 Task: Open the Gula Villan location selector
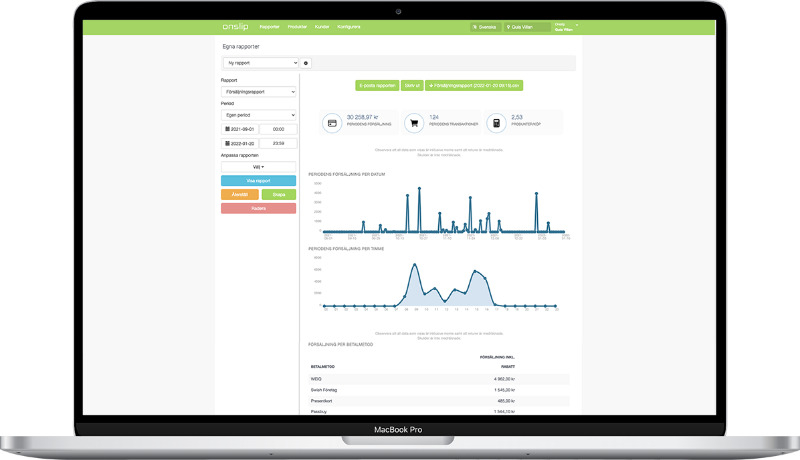(527, 27)
